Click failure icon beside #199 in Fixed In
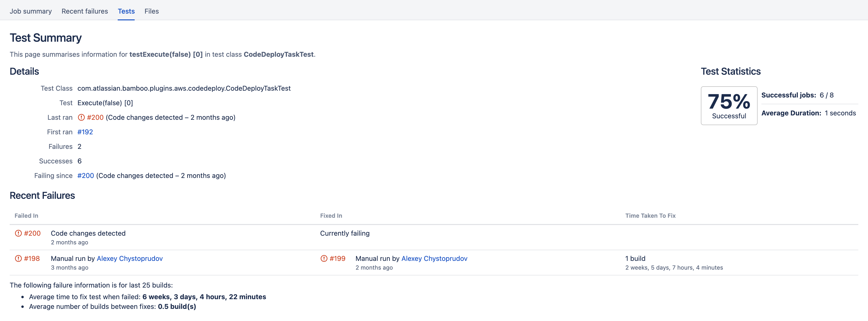 (x=324, y=259)
